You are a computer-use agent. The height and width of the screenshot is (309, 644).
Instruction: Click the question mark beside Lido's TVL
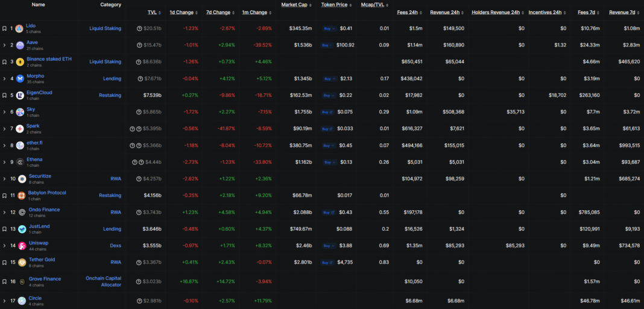tap(139, 28)
